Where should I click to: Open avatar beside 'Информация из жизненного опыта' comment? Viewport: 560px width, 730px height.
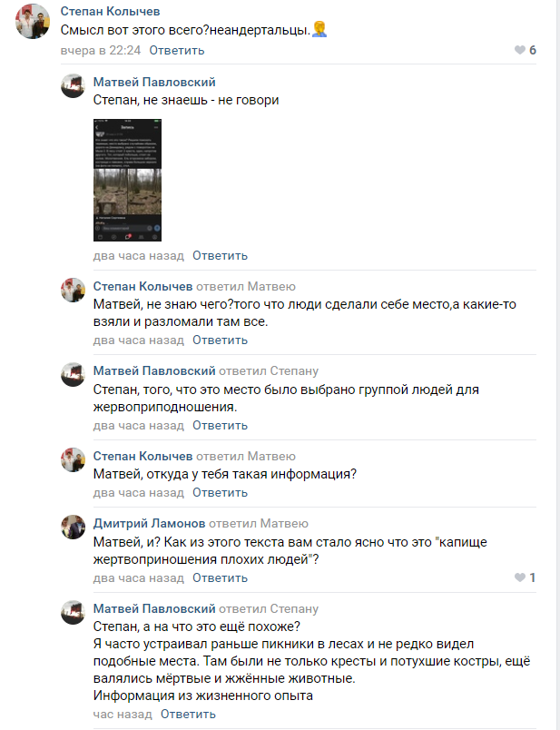pos(73,612)
